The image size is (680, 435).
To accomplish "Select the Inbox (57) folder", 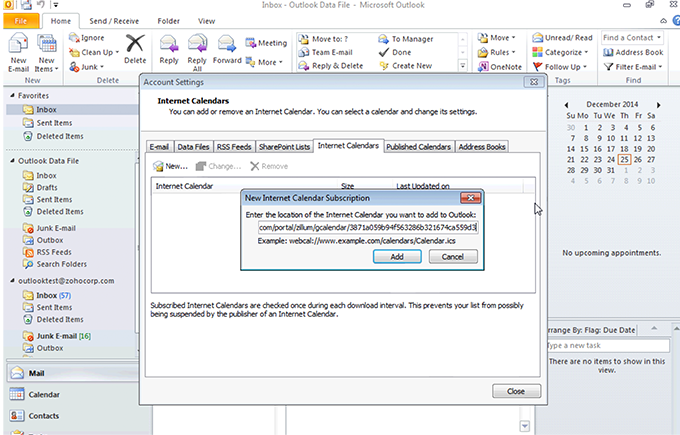I will tap(53, 295).
